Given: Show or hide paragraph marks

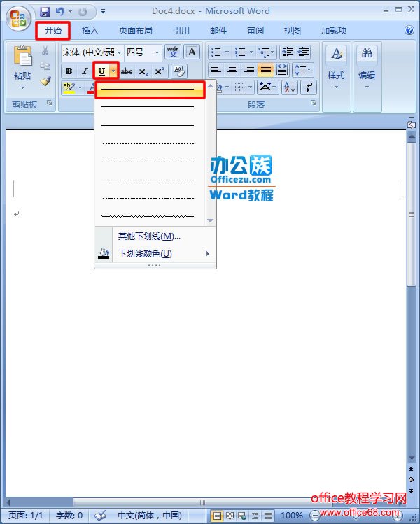Looking at the screenshot, I should coord(309,87).
